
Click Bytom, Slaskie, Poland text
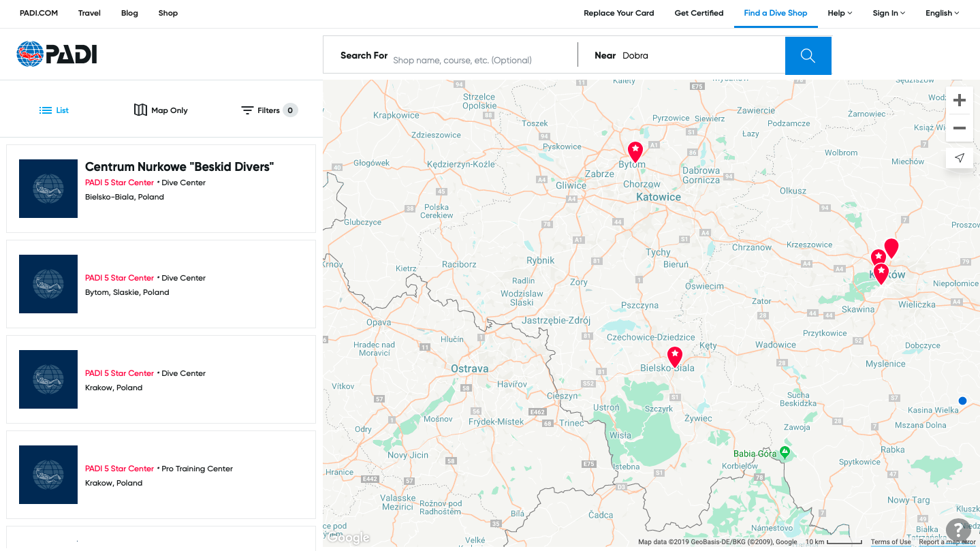pyautogui.click(x=127, y=292)
